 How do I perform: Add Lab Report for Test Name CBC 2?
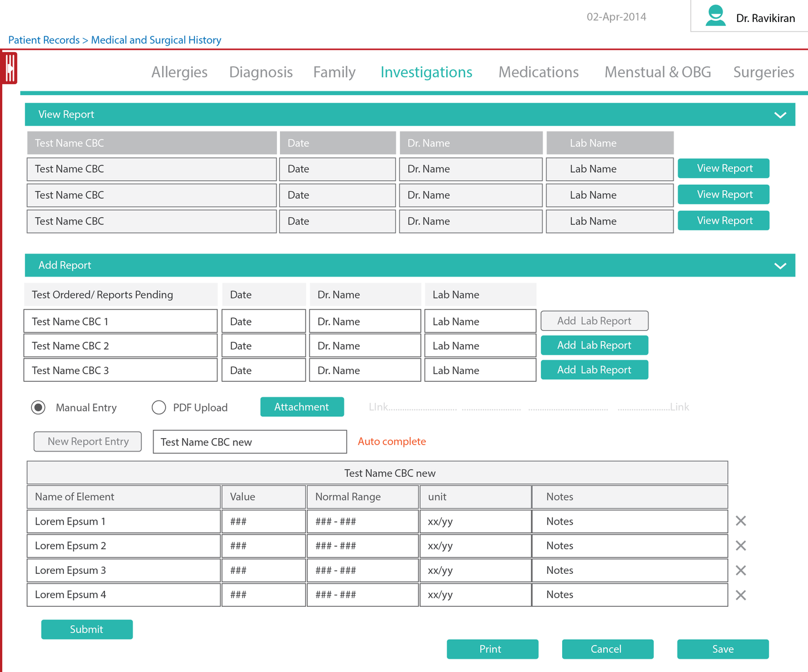click(x=594, y=345)
